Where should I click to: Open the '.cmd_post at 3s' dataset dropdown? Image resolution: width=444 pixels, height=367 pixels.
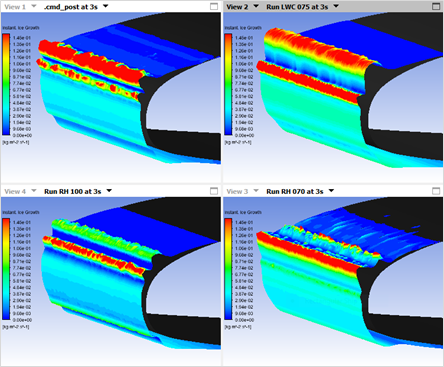pos(106,6)
